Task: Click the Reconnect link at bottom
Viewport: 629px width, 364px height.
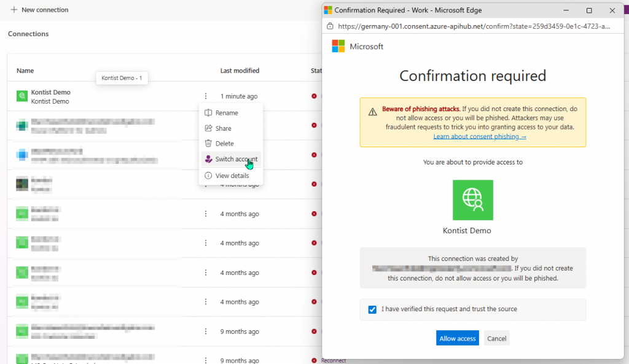Action: tap(334, 361)
